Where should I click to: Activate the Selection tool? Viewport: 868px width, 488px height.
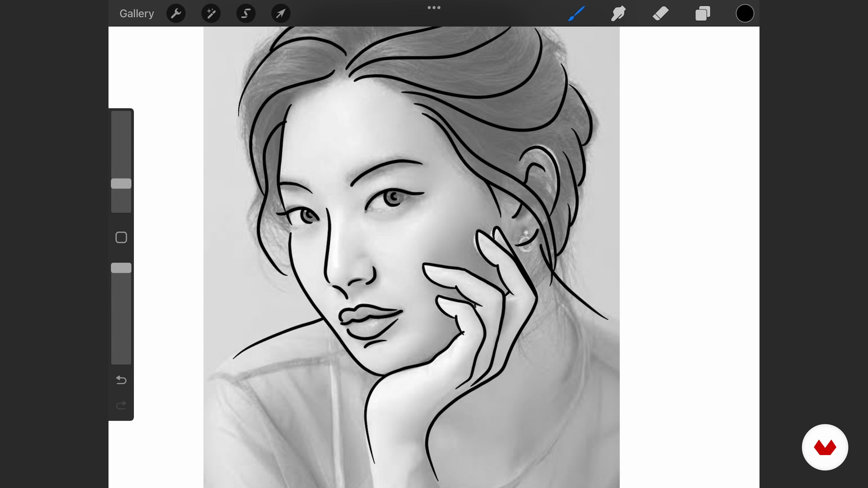click(x=246, y=14)
